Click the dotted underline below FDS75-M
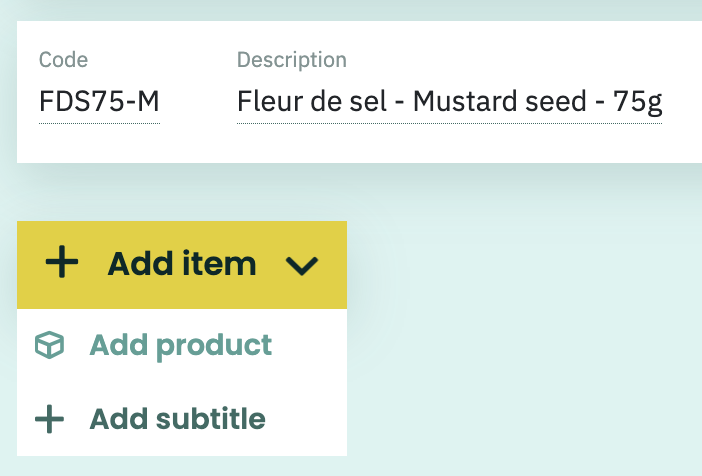 pyautogui.click(x=99, y=123)
